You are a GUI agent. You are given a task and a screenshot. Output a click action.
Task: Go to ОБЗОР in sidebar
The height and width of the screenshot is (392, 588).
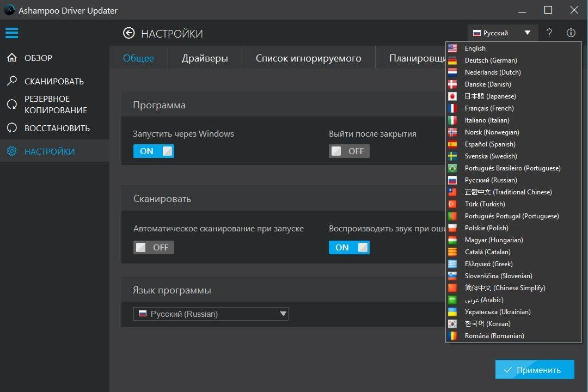(x=55, y=58)
